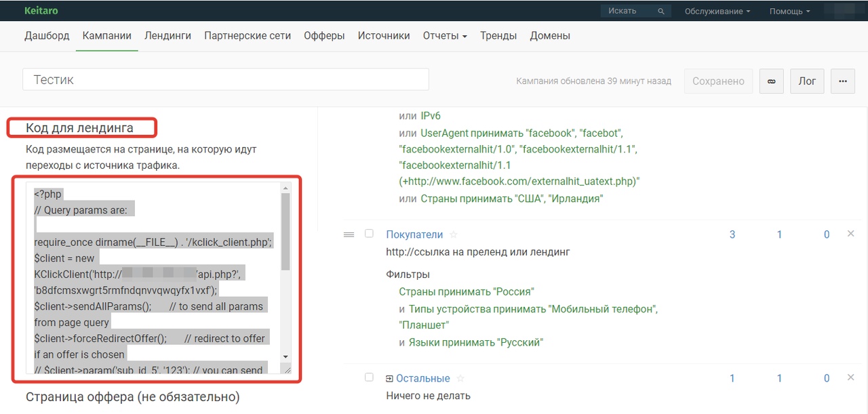Viewport: 868px width, 414px height.
Task: Expand the Отчеты menu
Action: (445, 36)
